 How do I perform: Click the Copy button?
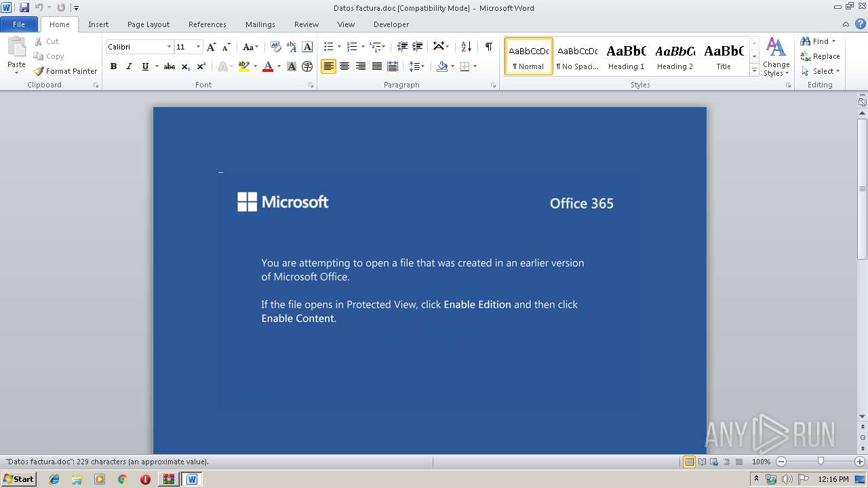click(x=49, y=56)
